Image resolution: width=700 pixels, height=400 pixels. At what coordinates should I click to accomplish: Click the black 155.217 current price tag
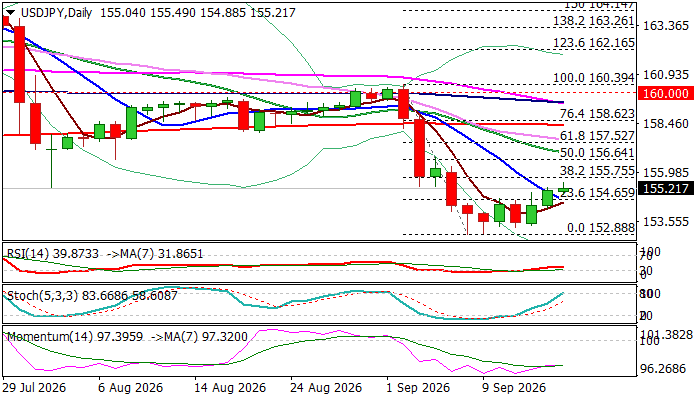click(x=666, y=188)
